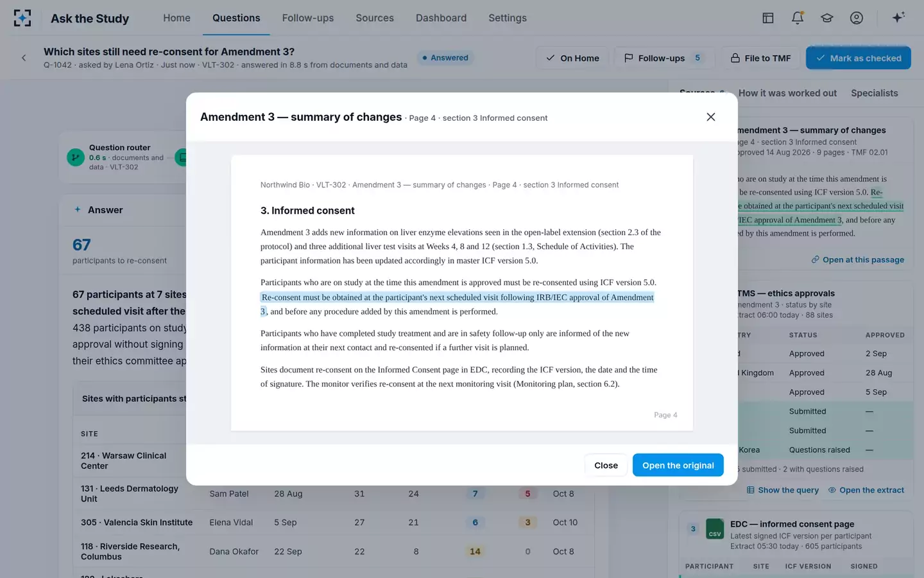The height and width of the screenshot is (578, 924).
Task: Open the Dashboard tab
Action: click(x=441, y=18)
